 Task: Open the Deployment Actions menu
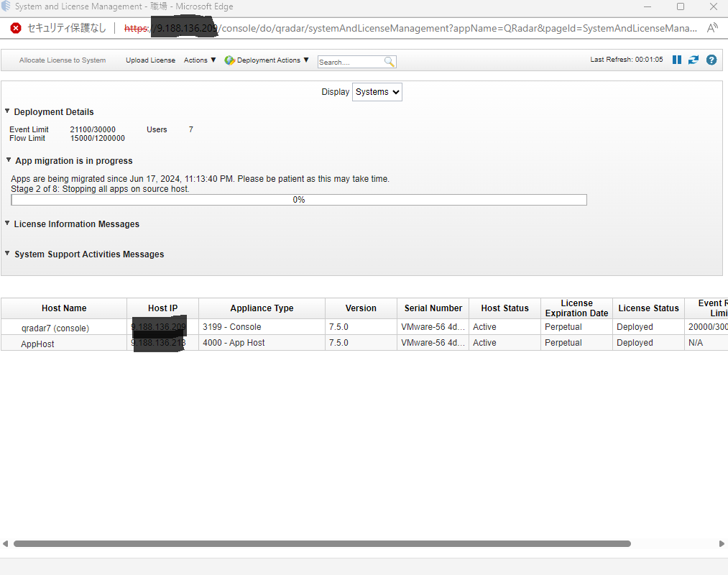coord(272,60)
